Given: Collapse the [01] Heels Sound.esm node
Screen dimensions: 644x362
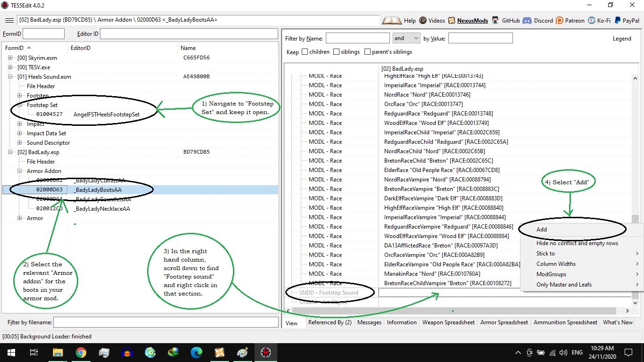Looking at the screenshot, I should (11, 77).
